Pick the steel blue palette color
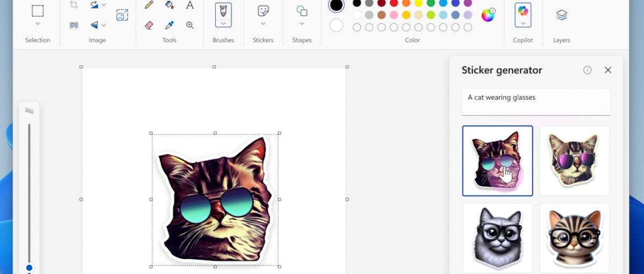Screen dimensions: 644x274 [456, 15]
